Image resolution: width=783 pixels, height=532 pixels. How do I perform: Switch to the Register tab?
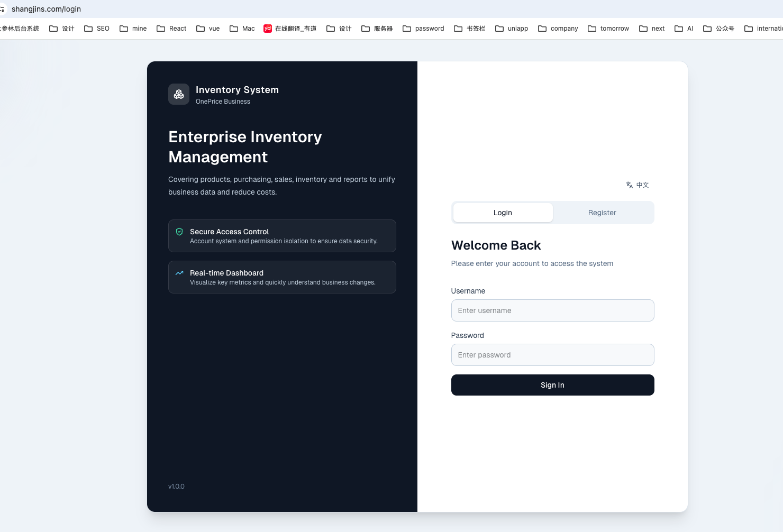pos(602,213)
